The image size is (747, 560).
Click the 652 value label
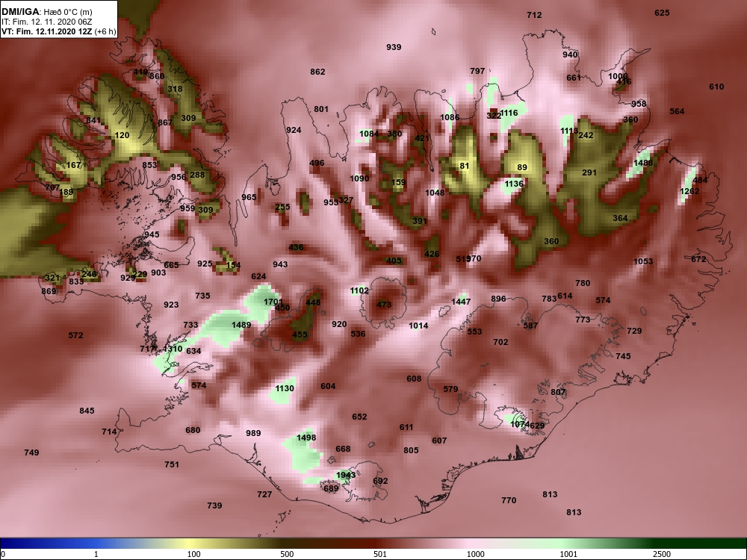(360, 417)
